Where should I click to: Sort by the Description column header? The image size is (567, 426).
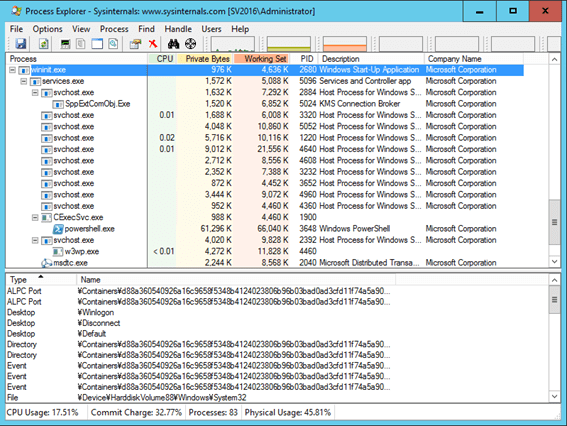371,59
